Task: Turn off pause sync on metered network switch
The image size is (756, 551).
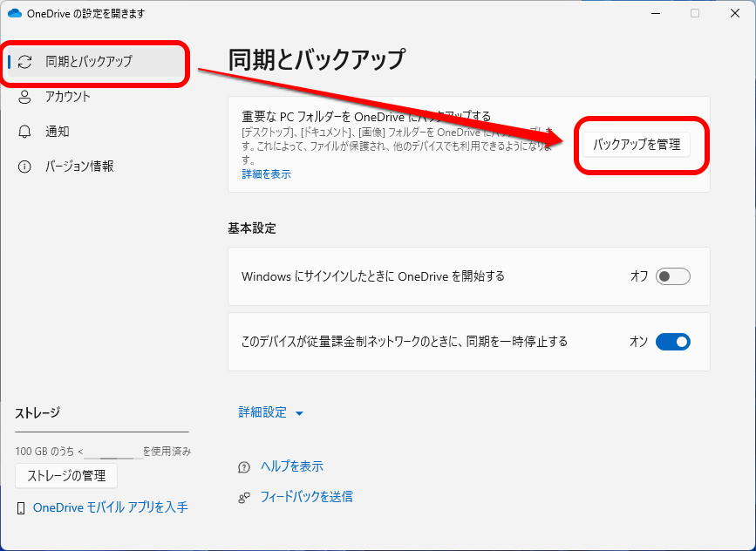Action: (672, 342)
